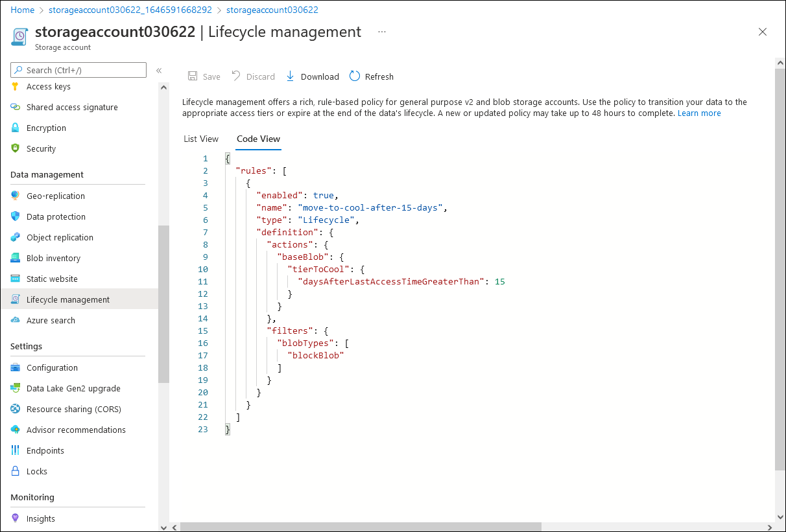786x532 pixels.
Task: Save the lifecycle policy
Action: (204, 76)
